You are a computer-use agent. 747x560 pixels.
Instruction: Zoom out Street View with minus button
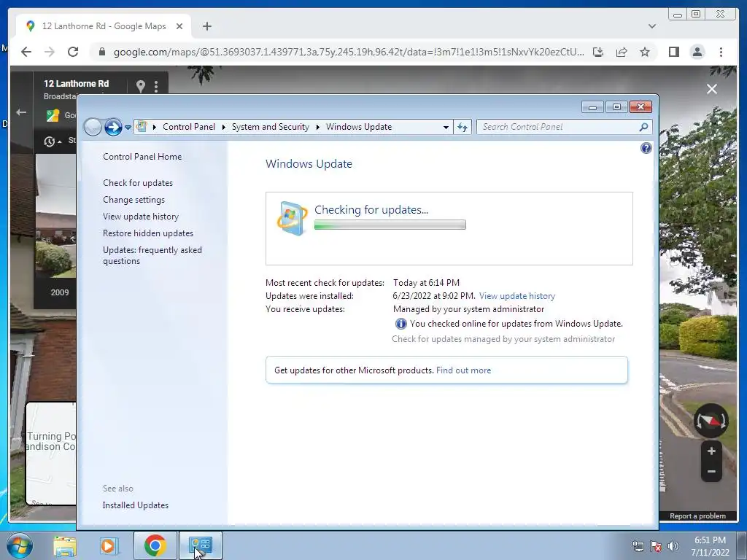tap(711, 472)
